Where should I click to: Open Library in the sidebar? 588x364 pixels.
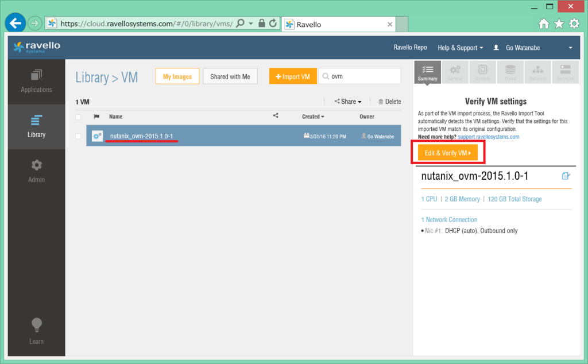pyautogui.click(x=36, y=126)
